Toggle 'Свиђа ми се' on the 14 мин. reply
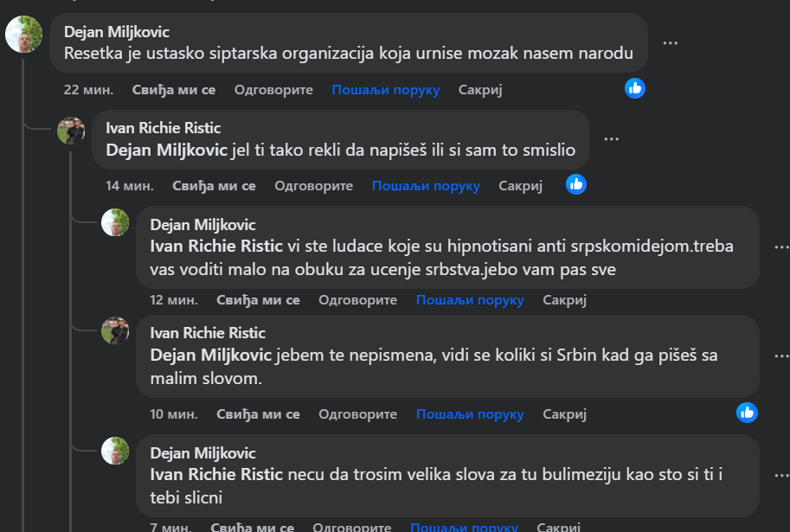 coord(214,185)
